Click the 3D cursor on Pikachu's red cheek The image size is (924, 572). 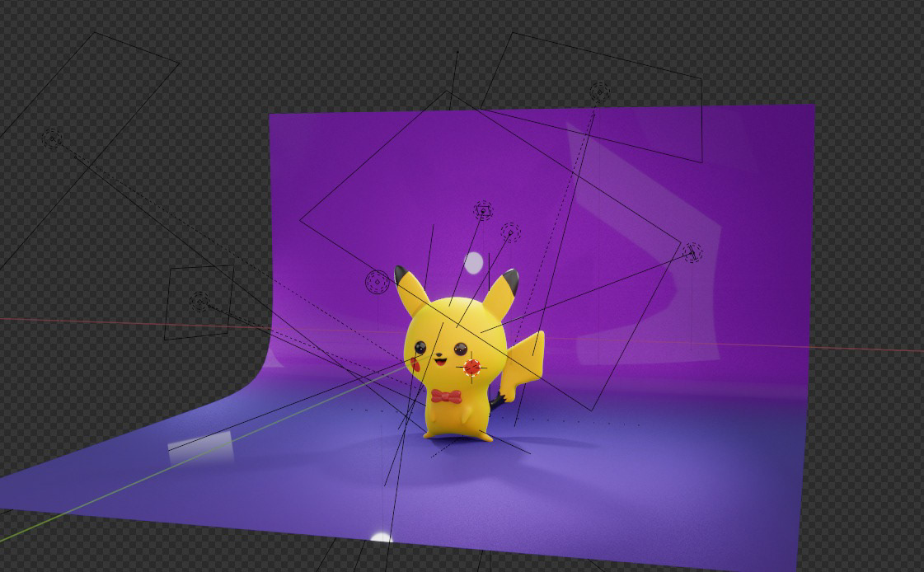471,368
